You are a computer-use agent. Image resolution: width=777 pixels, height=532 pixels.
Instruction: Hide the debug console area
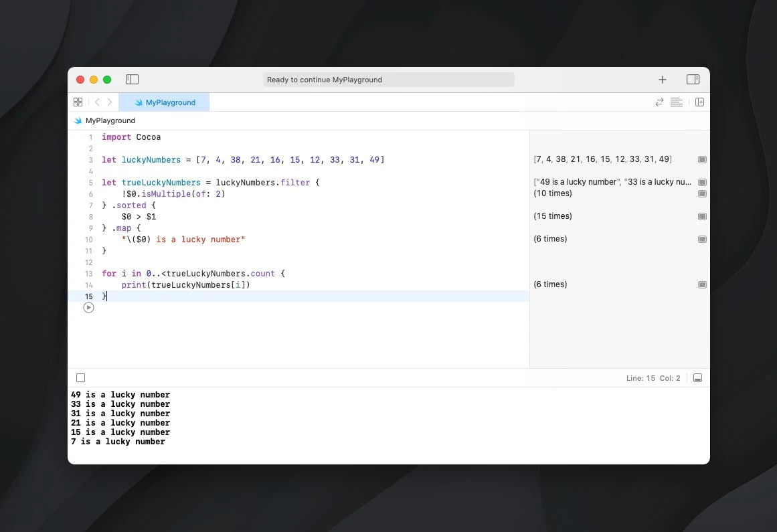pyautogui.click(x=697, y=378)
